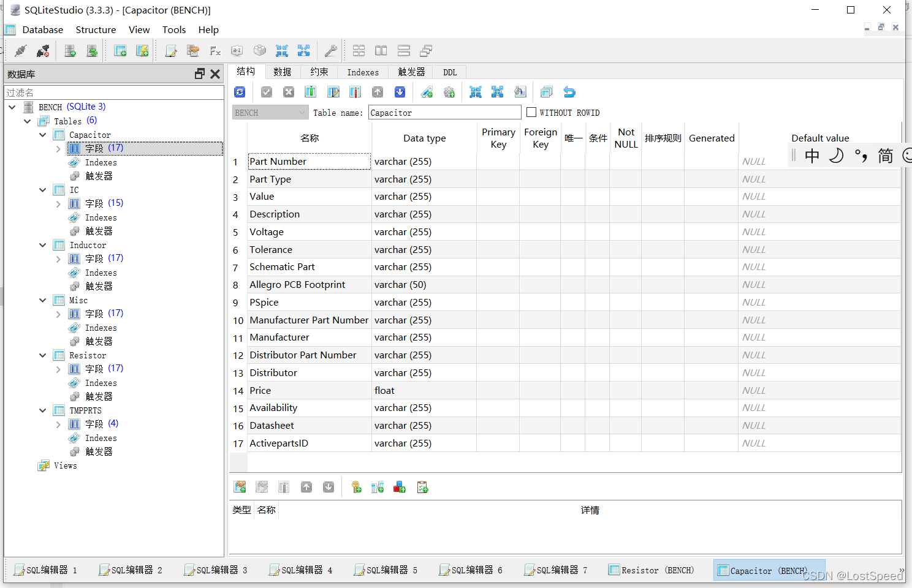Viewport: 912px width, 588px height.
Task: Click the blue reset autoincrement arrow icon
Action: pos(569,92)
